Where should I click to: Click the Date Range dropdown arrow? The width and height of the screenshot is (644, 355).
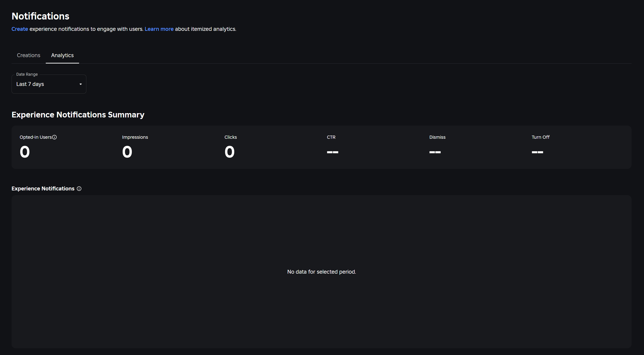(80, 84)
